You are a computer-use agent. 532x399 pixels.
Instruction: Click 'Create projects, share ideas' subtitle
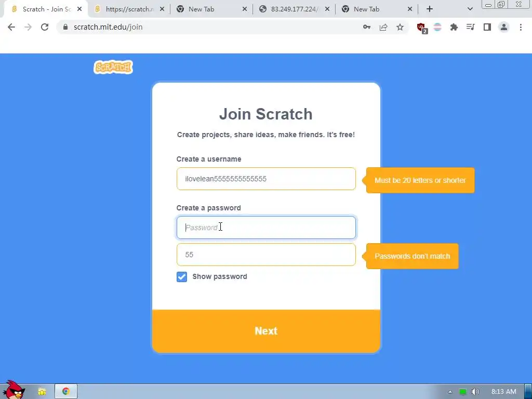click(265, 135)
